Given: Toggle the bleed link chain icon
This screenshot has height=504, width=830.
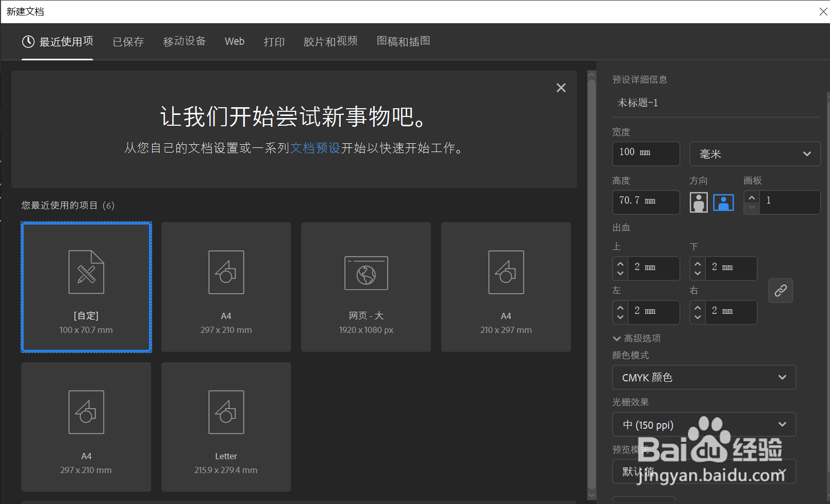Looking at the screenshot, I should (x=781, y=291).
